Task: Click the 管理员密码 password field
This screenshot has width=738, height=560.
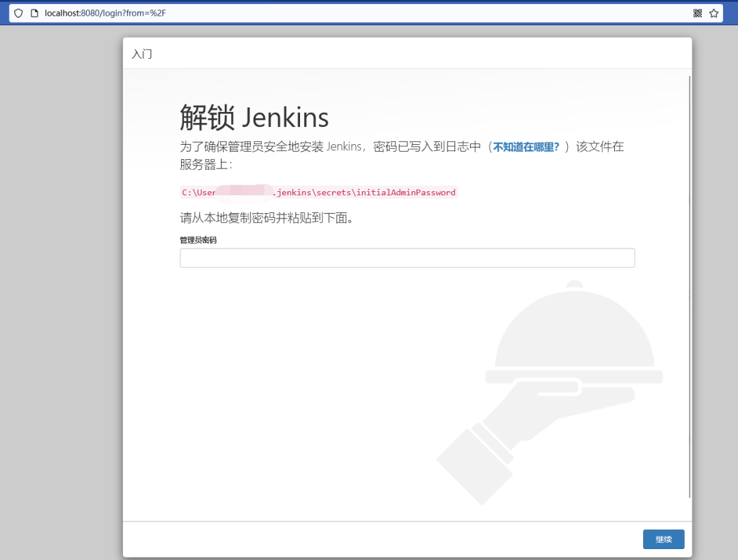Action: pos(407,257)
